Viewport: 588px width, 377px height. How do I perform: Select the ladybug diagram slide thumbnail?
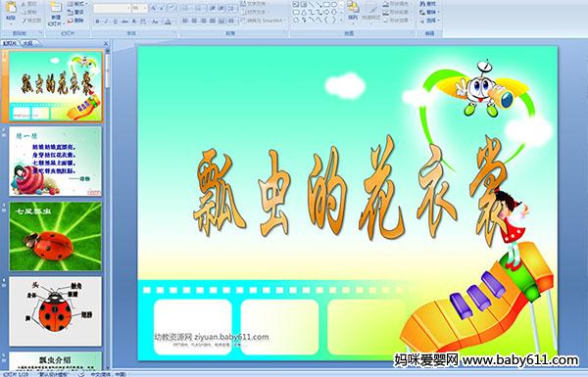tap(55, 311)
